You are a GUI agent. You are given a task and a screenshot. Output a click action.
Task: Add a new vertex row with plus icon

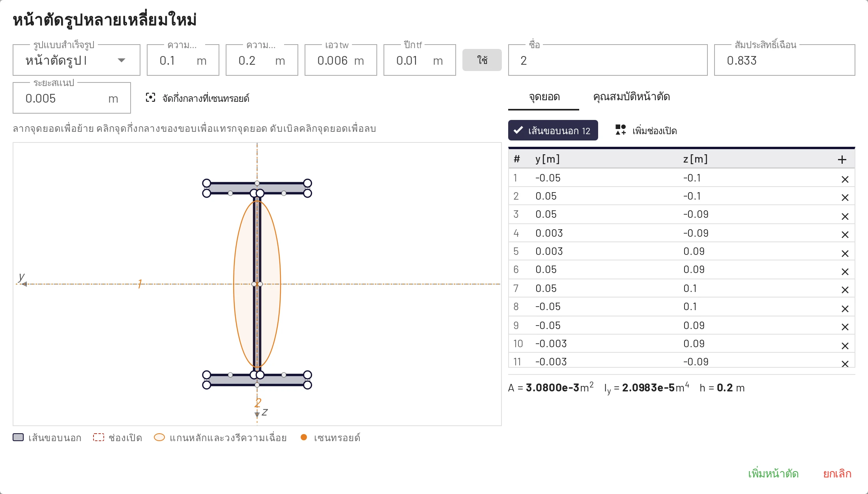coord(842,159)
